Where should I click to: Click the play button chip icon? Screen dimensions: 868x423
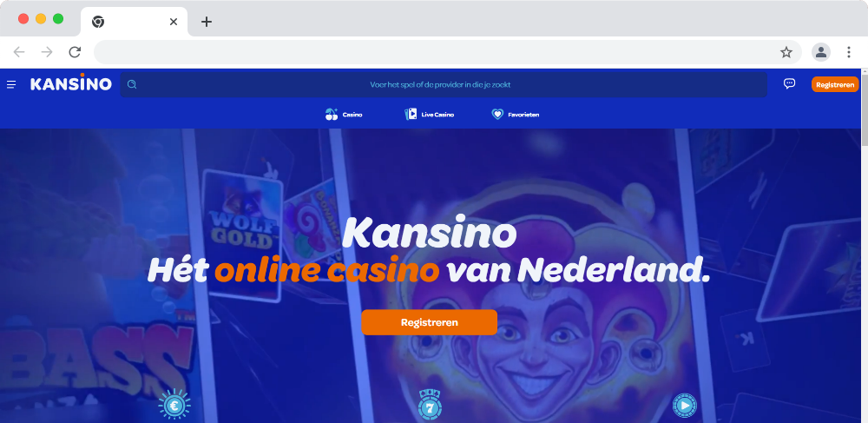[685, 406]
